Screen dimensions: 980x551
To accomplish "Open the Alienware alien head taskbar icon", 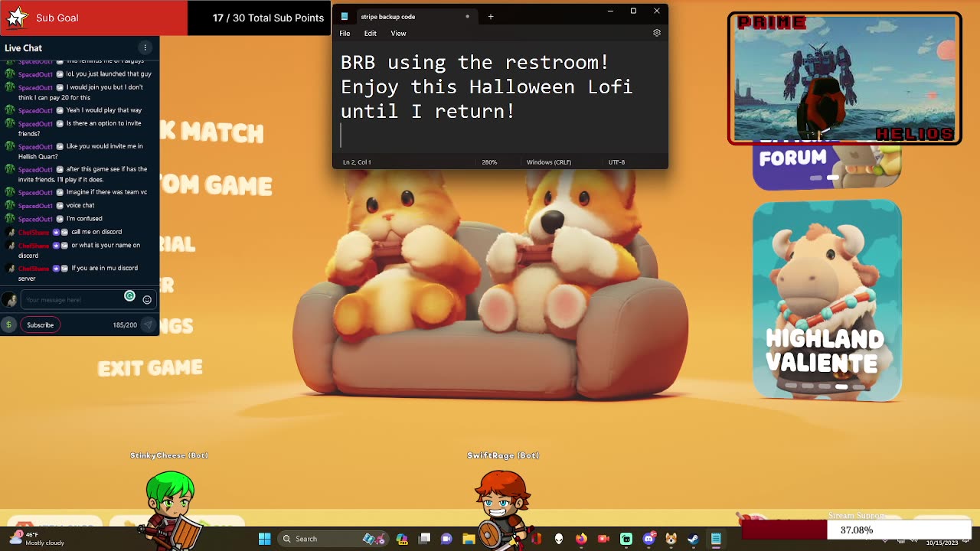I will pos(559,539).
